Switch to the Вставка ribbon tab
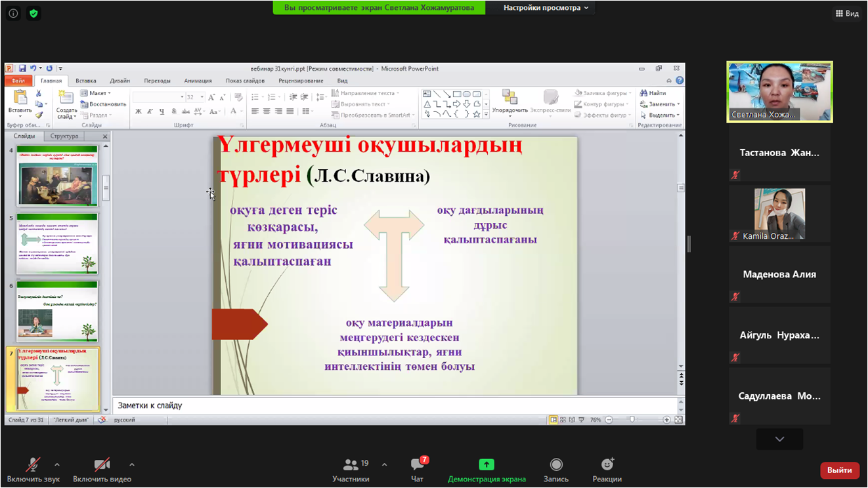 (x=85, y=80)
